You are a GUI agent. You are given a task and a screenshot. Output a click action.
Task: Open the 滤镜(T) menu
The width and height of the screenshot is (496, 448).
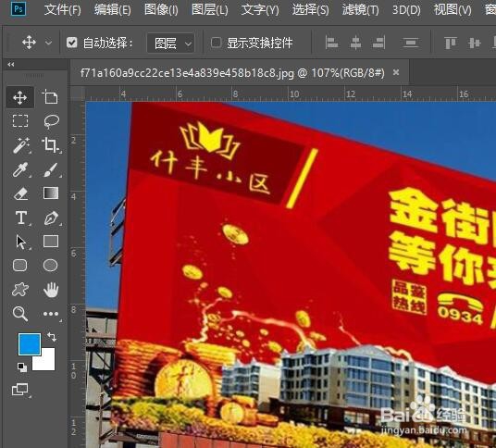point(360,10)
